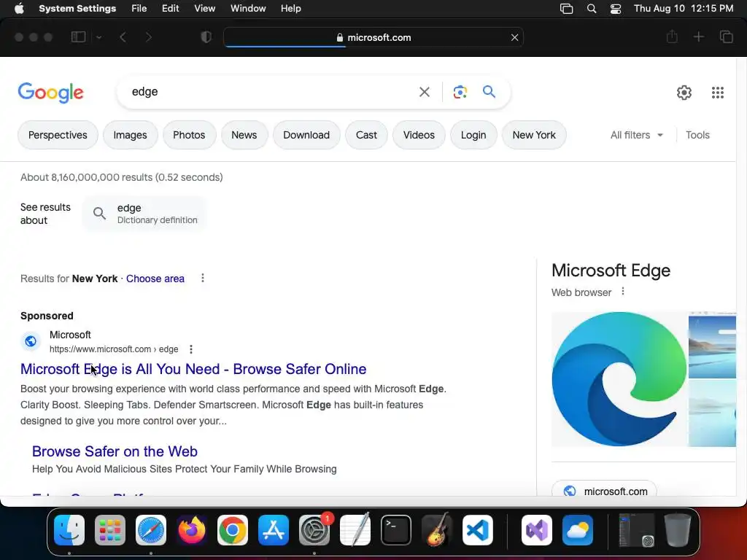The height and width of the screenshot is (560, 747).
Task: Expand the All filters dropdown
Action: click(636, 135)
